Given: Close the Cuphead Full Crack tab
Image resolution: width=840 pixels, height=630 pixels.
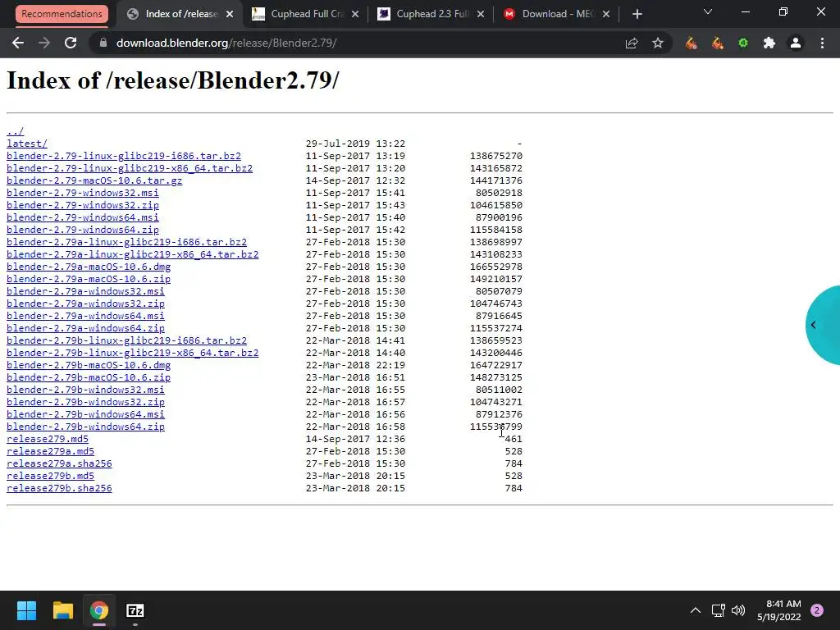Looking at the screenshot, I should point(355,15).
